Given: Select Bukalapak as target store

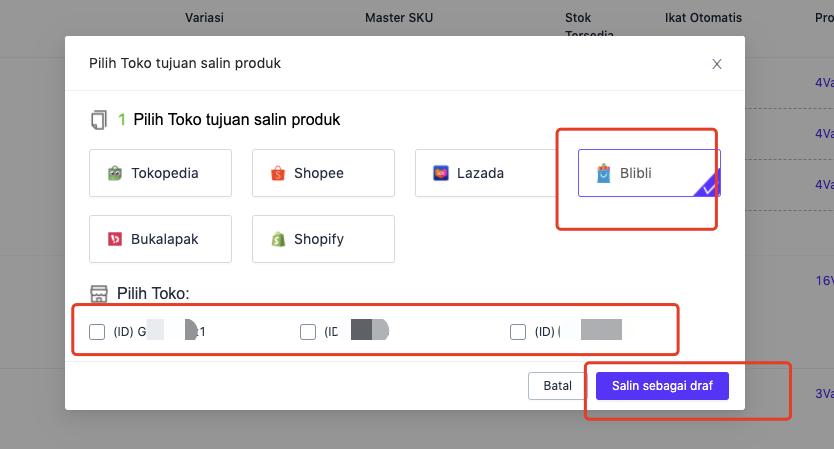Looking at the screenshot, I should point(160,239).
